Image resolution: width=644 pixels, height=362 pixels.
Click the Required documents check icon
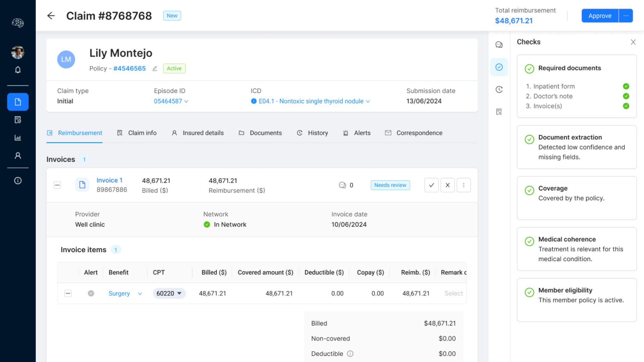point(529,69)
